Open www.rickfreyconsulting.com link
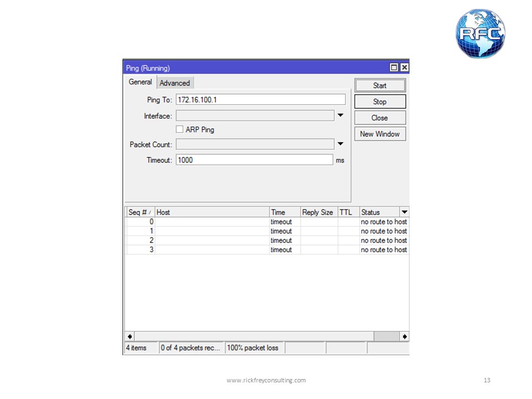The image size is (532, 399). tap(265, 380)
